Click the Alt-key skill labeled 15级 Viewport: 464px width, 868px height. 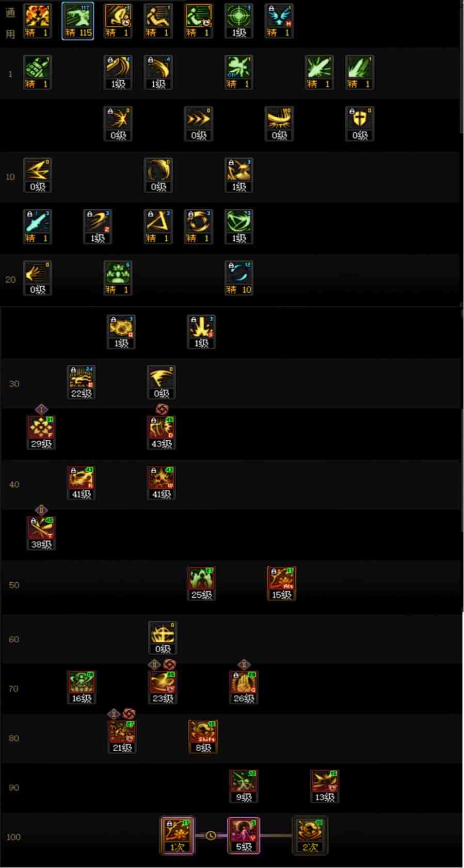[281, 584]
